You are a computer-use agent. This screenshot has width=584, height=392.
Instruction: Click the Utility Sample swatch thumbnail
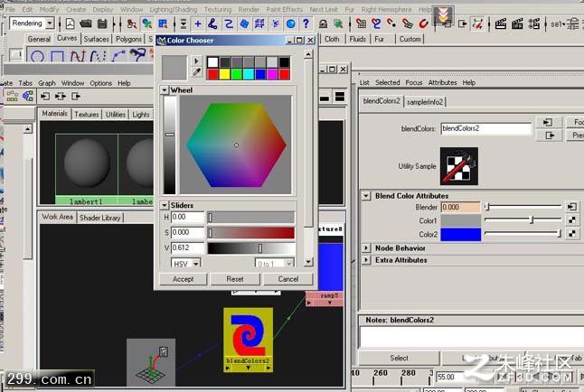[x=459, y=166]
